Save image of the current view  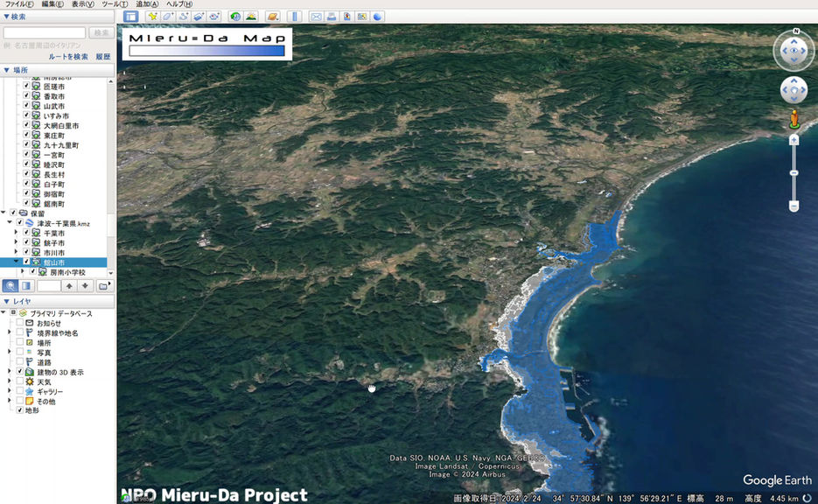click(x=347, y=17)
